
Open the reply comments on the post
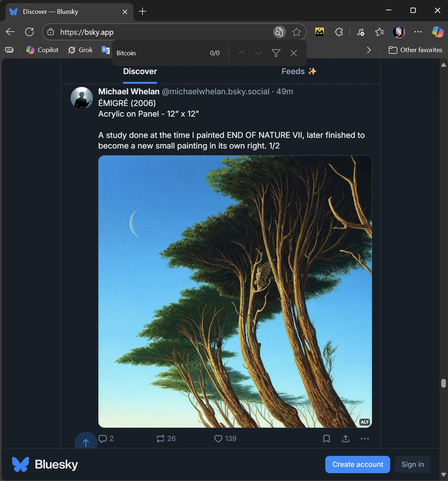[x=106, y=439]
